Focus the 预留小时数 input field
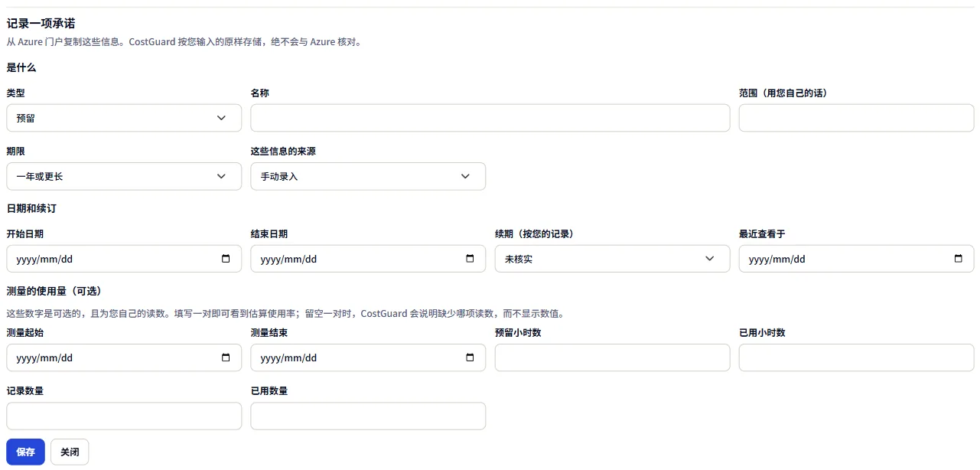The image size is (980, 470). (x=612, y=357)
